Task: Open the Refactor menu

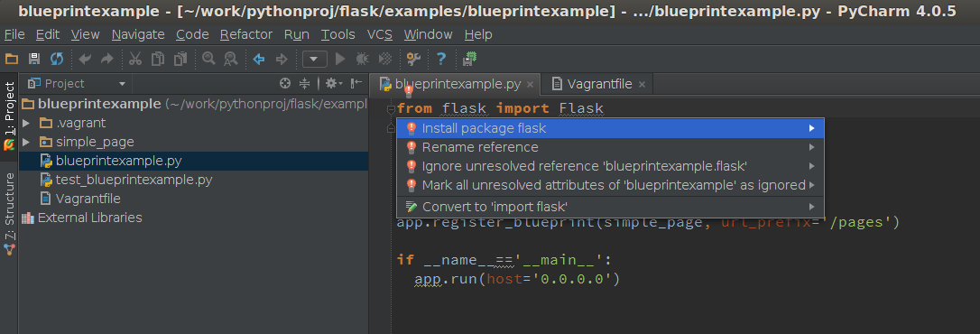Action: tap(246, 34)
